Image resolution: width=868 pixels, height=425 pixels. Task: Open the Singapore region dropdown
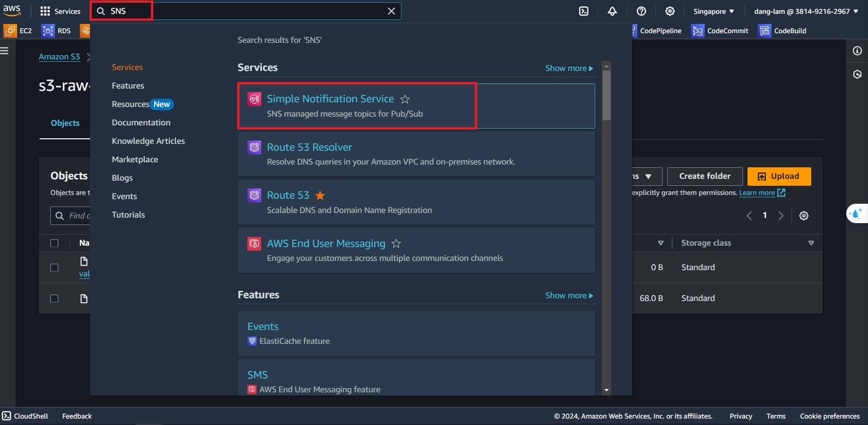point(713,11)
